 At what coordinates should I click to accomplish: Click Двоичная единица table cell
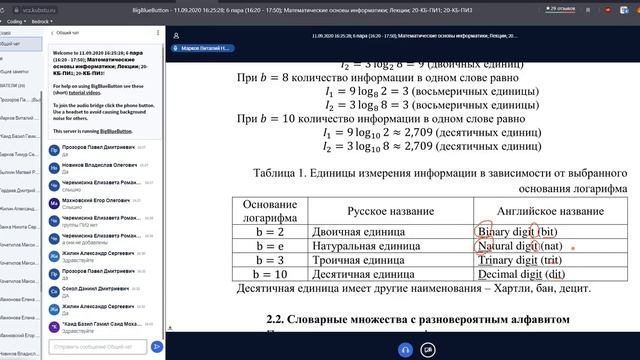click(391, 232)
